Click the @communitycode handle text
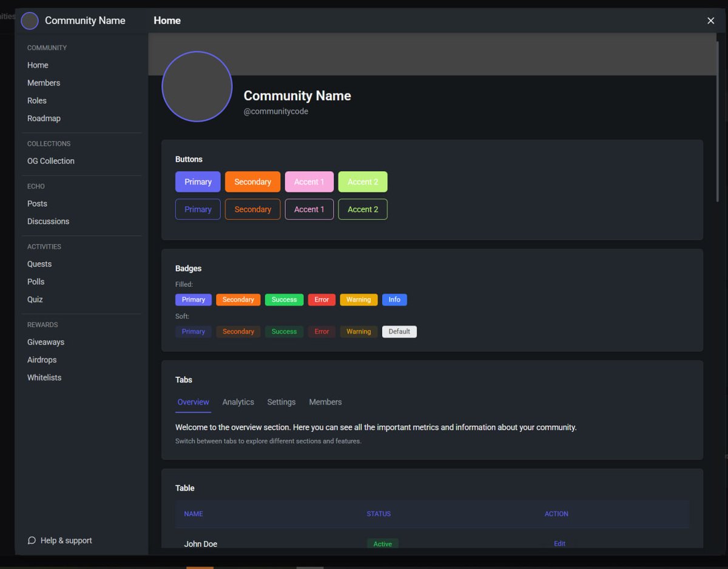728x569 pixels. pyautogui.click(x=276, y=112)
